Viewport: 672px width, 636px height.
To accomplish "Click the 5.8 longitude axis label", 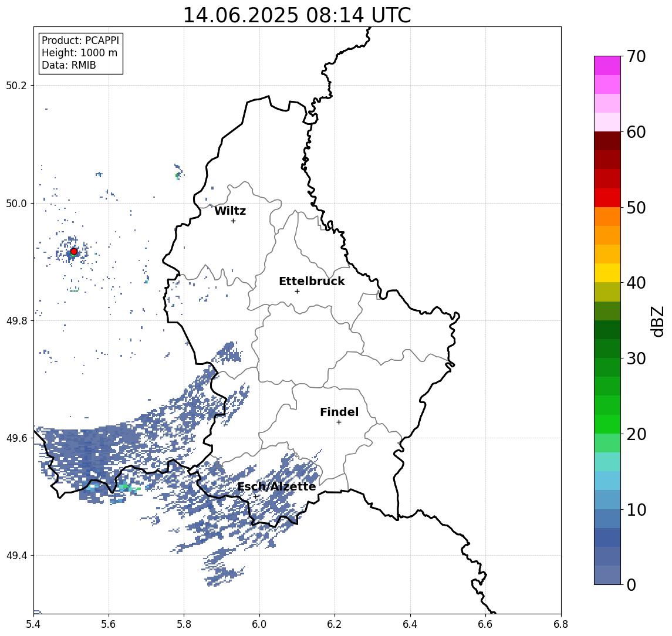I will (x=184, y=624).
